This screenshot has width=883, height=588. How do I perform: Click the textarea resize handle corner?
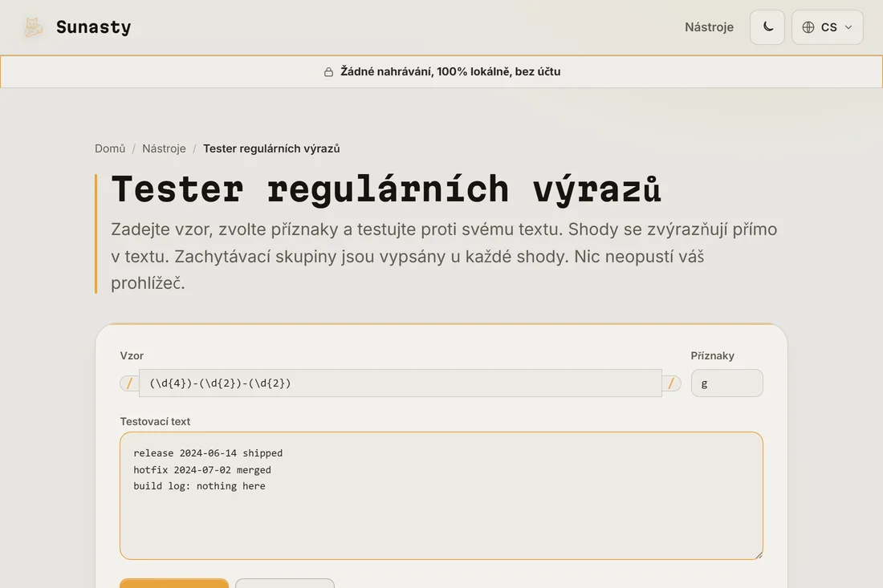(x=759, y=555)
